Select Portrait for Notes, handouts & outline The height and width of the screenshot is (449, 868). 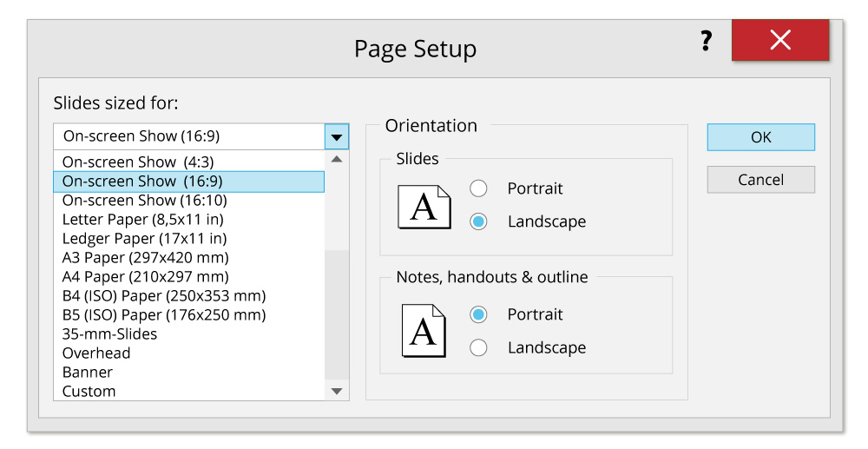pos(478,314)
